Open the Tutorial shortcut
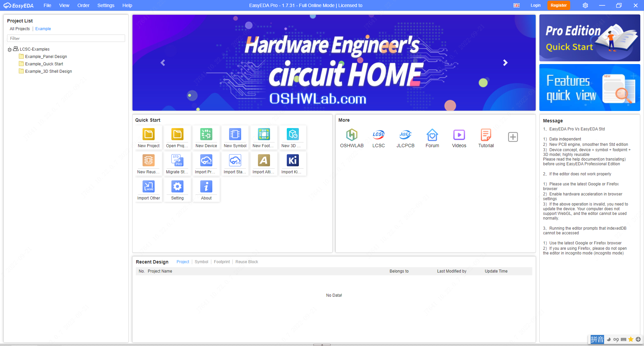Screen dimensions: 644x346 click(486, 138)
